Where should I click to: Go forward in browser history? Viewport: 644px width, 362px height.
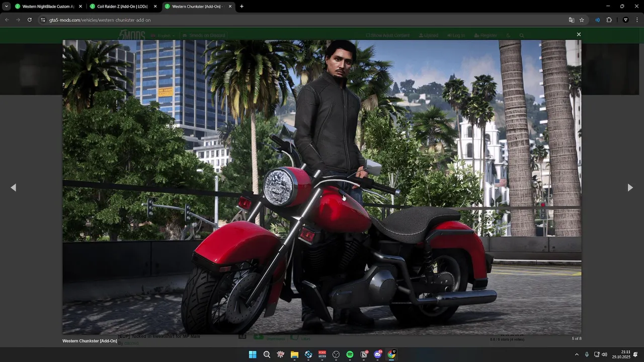pyautogui.click(x=18, y=20)
